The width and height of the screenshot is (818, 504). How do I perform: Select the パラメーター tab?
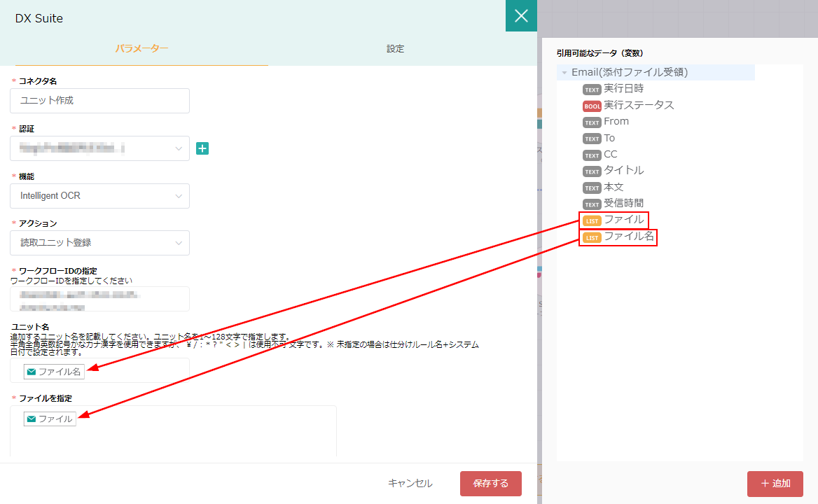(141, 49)
